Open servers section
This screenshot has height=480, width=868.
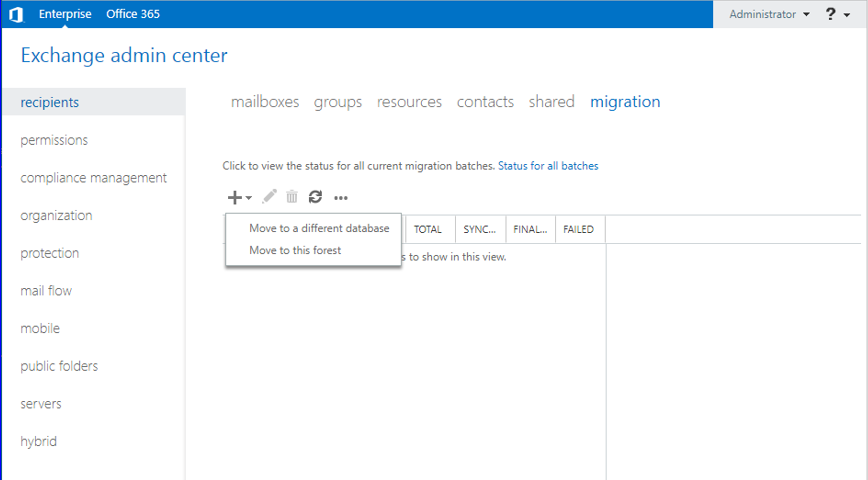(41, 404)
